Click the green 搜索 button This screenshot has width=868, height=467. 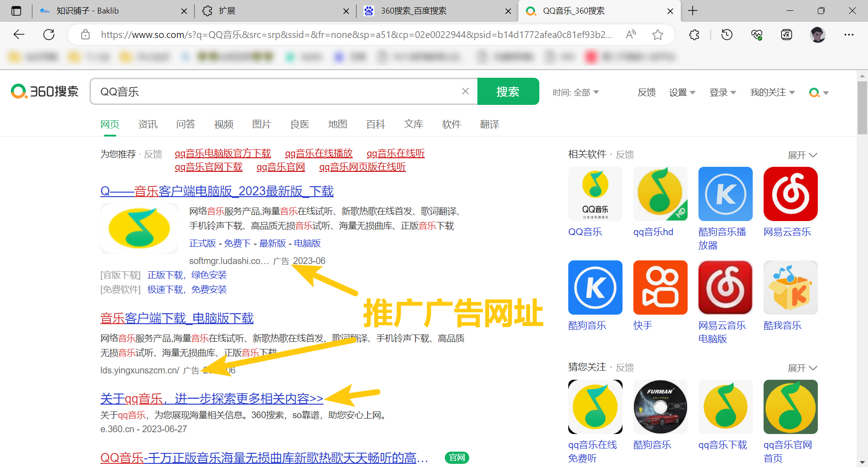click(x=508, y=91)
